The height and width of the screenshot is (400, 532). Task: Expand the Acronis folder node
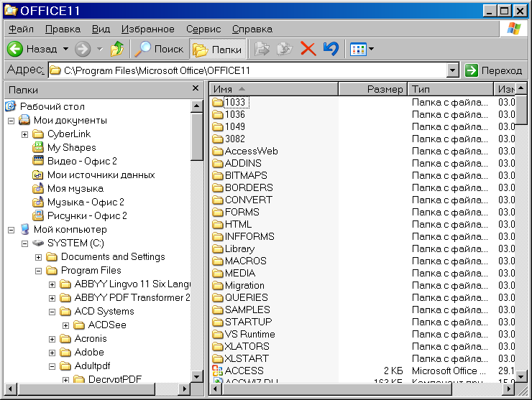[52, 339]
